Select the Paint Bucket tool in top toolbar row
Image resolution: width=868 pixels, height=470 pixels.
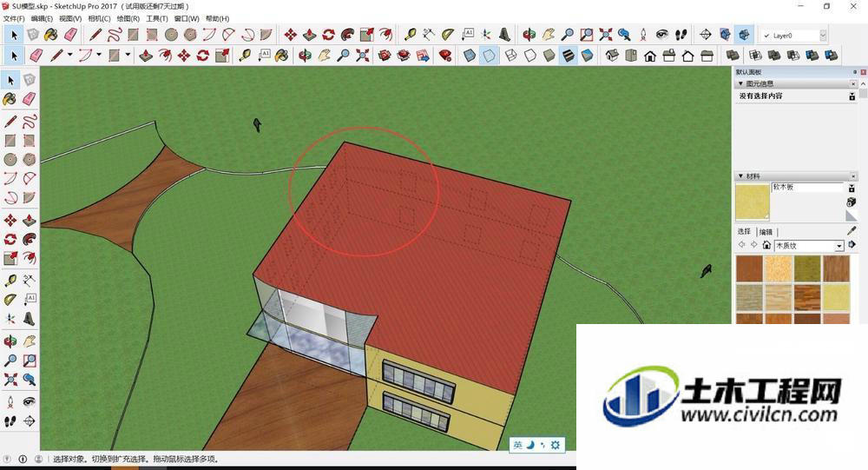tap(51, 35)
